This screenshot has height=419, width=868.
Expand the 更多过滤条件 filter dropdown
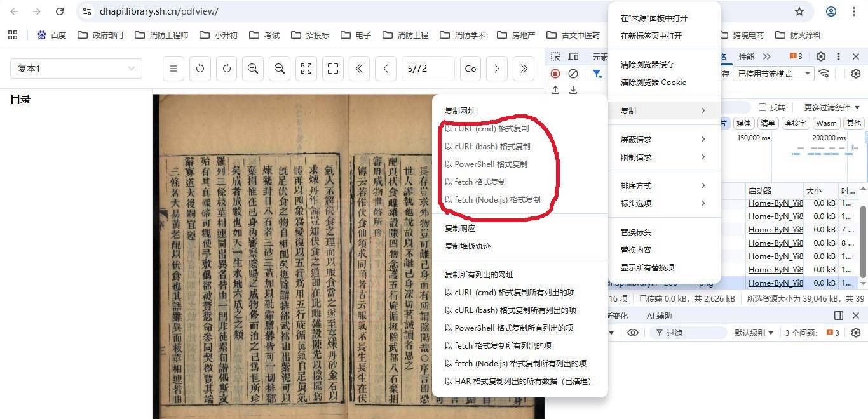(832, 107)
